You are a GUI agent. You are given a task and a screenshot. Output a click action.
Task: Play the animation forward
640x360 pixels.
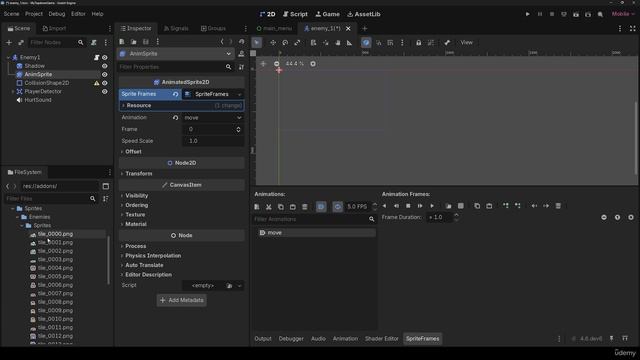point(432,206)
